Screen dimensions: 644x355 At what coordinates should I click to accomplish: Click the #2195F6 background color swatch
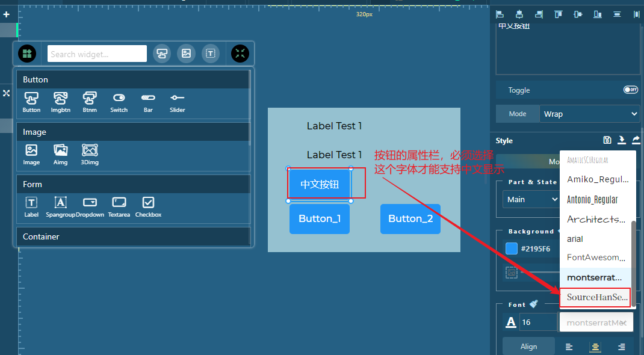(x=512, y=248)
